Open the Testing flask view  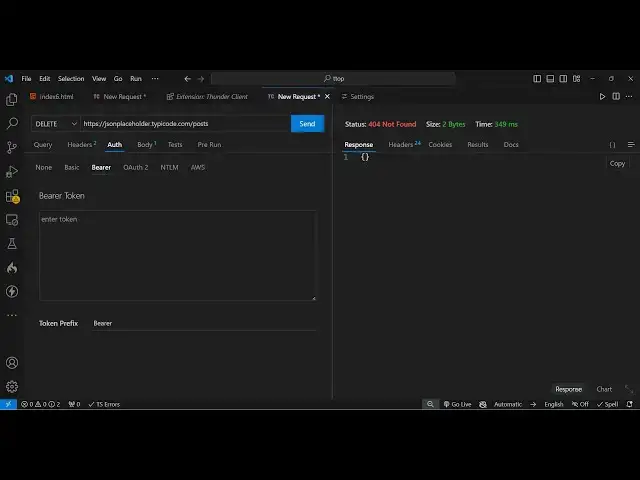point(12,244)
